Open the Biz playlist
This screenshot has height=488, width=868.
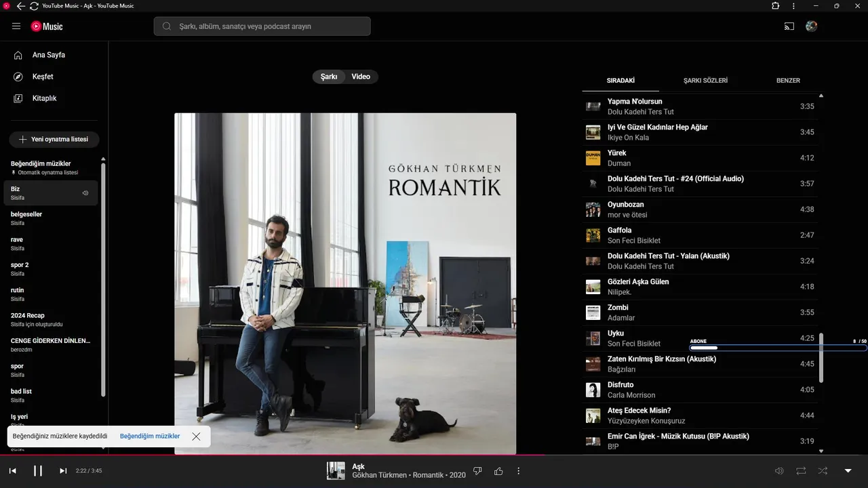51,193
